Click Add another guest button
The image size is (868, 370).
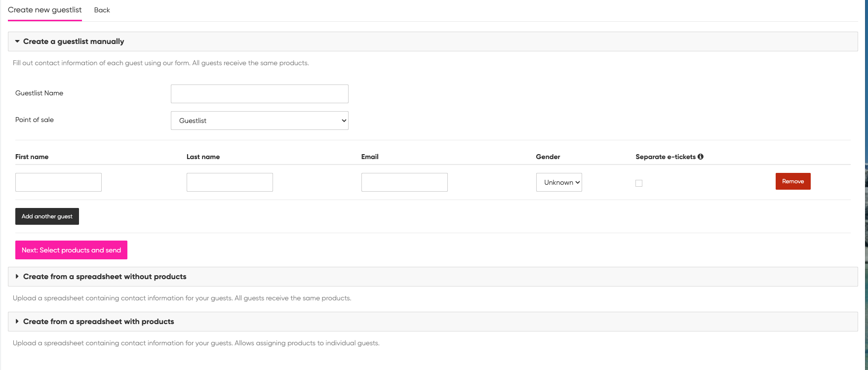[x=47, y=216]
